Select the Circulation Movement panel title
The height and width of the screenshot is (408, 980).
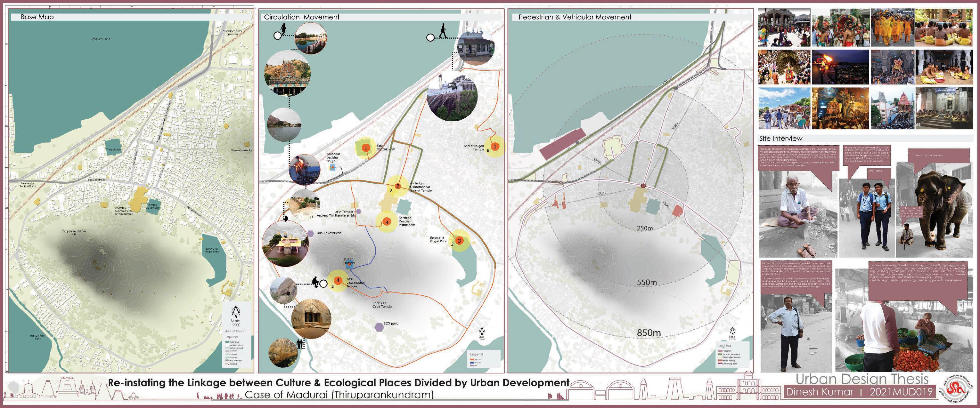(x=301, y=17)
